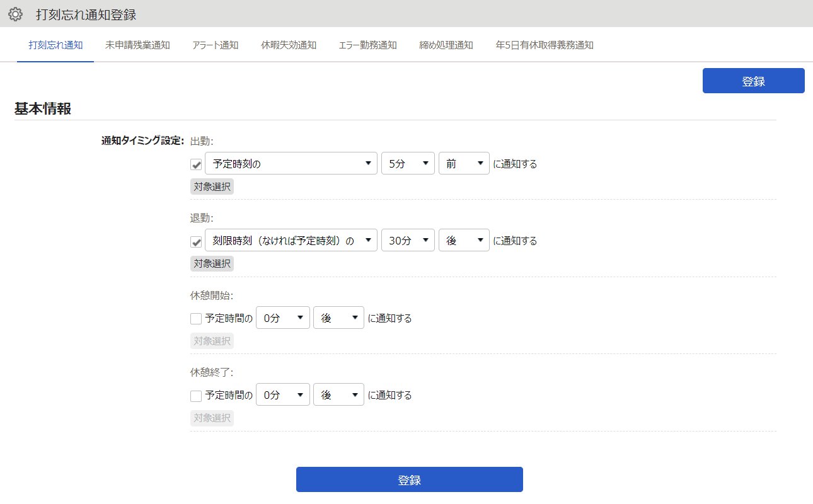Open the 30分 minutes dropdown
The width and height of the screenshot is (813, 504).
pos(408,240)
